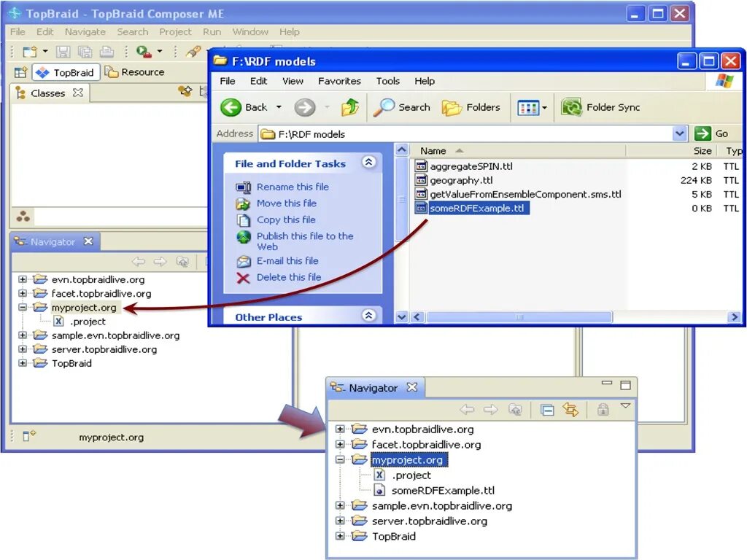The width and height of the screenshot is (747, 560).
Task: Toggle Folders pane in Explorer toolbar
Action: click(x=471, y=107)
